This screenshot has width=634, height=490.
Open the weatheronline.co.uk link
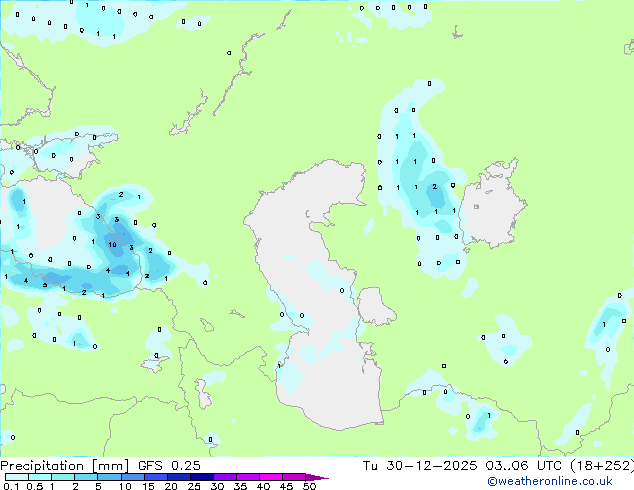coord(550,481)
